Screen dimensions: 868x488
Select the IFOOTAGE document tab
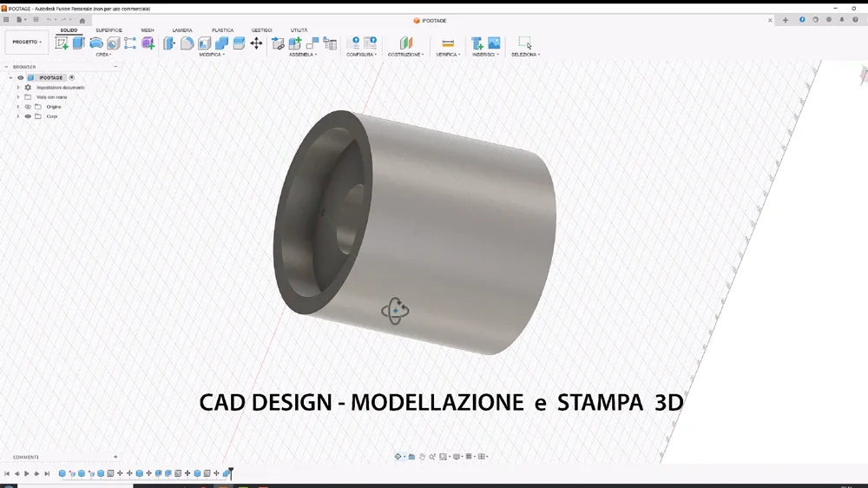431,21
